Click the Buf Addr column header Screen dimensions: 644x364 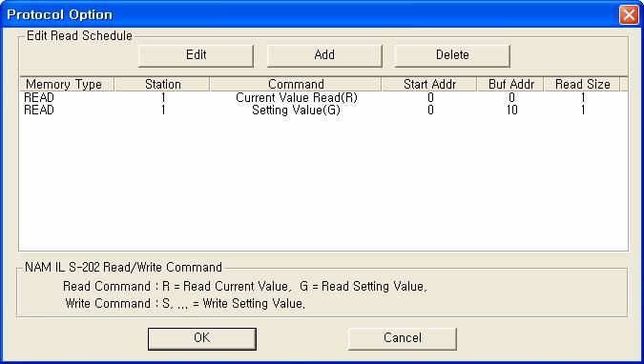pyautogui.click(x=510, y=84)
